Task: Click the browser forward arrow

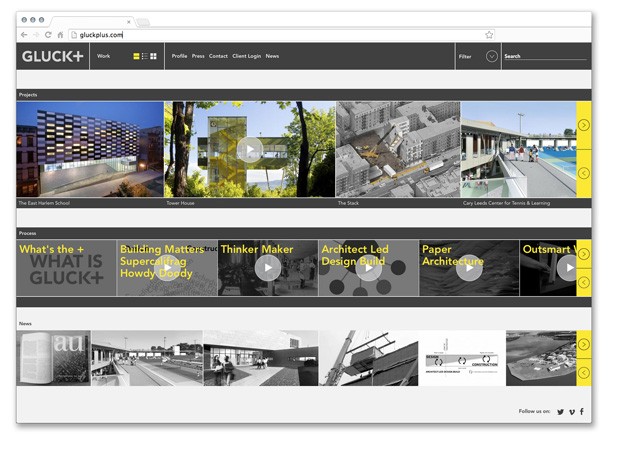Action: pyautogui.click(x=36, y=35)
